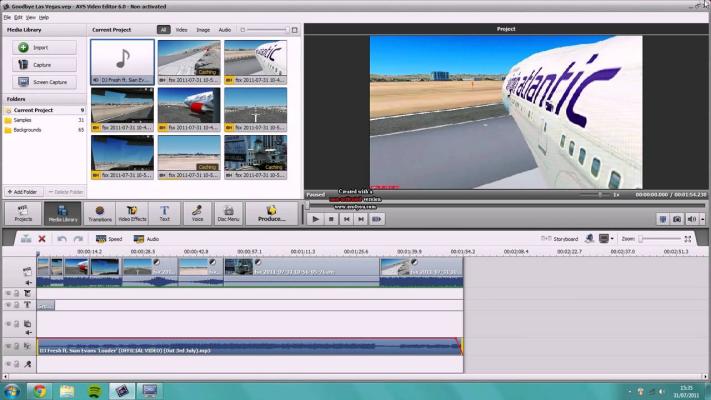Click the Stop button in preview

[x=331, y=219]
